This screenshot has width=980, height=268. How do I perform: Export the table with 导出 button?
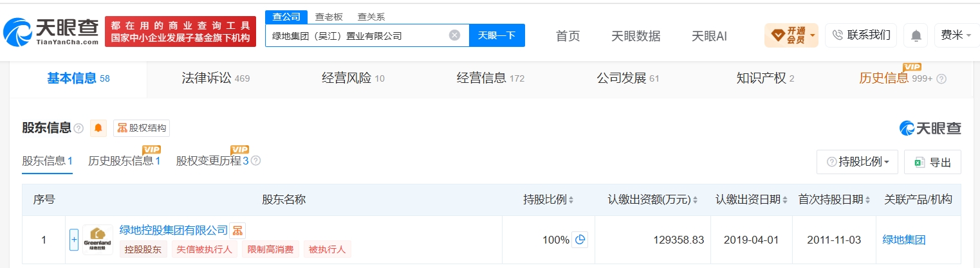click(x=932, y=162)
